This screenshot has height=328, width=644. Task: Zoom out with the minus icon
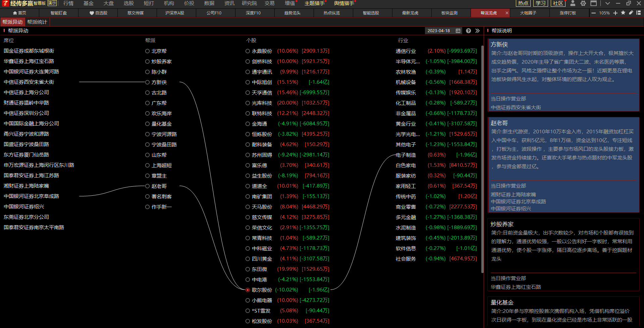click(x=594, y=13)
